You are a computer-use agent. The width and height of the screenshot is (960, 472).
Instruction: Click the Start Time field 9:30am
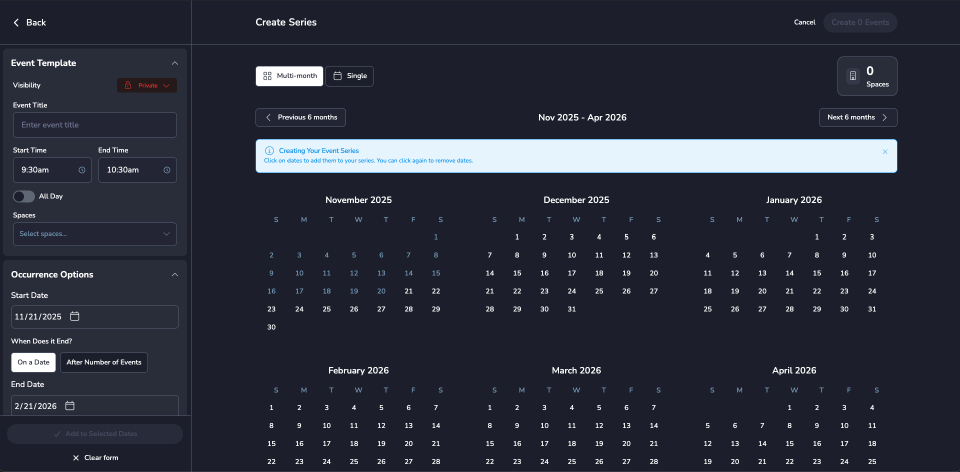pos(53,170)
